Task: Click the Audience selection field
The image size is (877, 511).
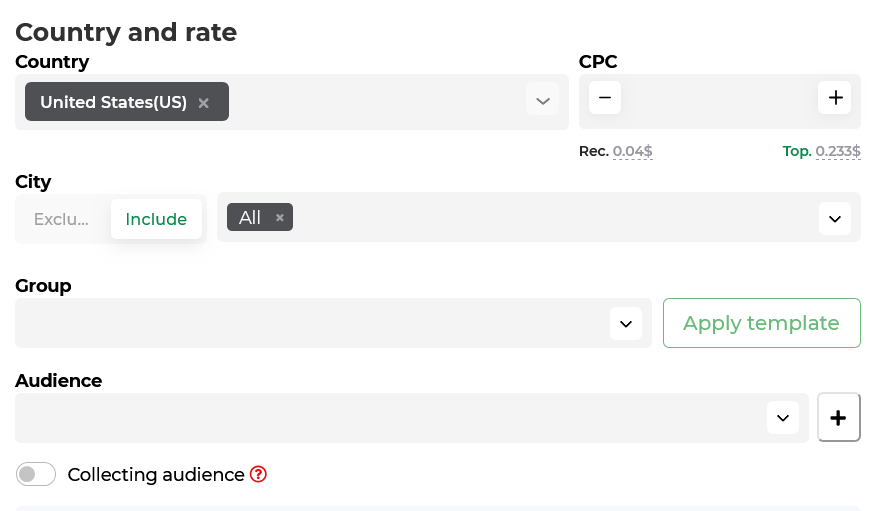Action: 390,418
